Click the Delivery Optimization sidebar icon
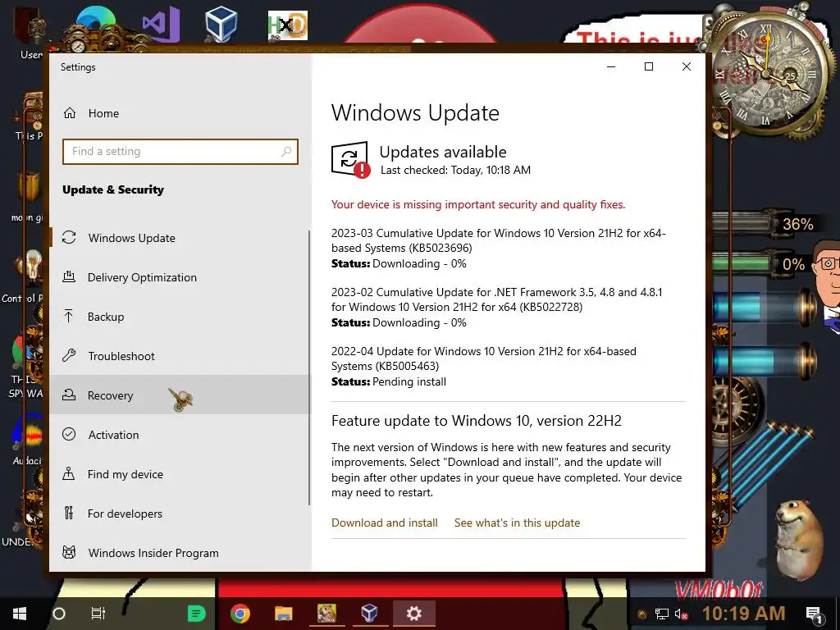This screenshot has width=840, height=630. 69,277
